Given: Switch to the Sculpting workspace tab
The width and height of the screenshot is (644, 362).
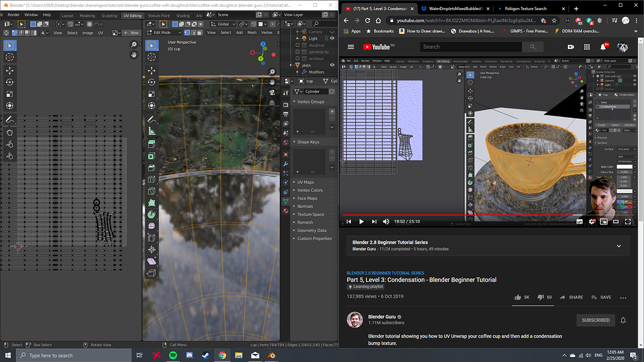Looking at the screenshot, I should coord(109,14).
